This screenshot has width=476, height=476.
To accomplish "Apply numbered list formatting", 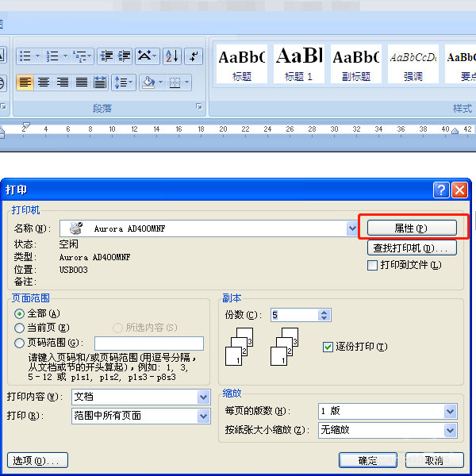I will 52,56.
